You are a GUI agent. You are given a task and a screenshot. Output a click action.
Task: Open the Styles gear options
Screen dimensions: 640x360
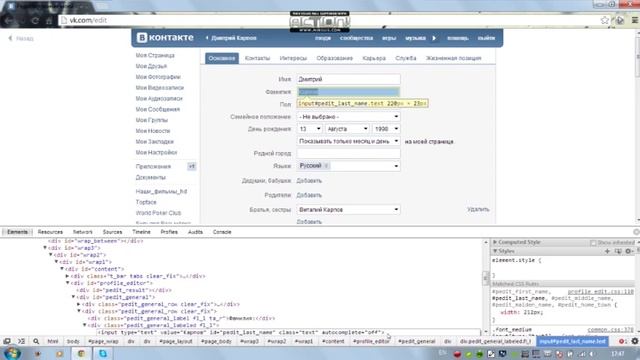pos(628,251)
